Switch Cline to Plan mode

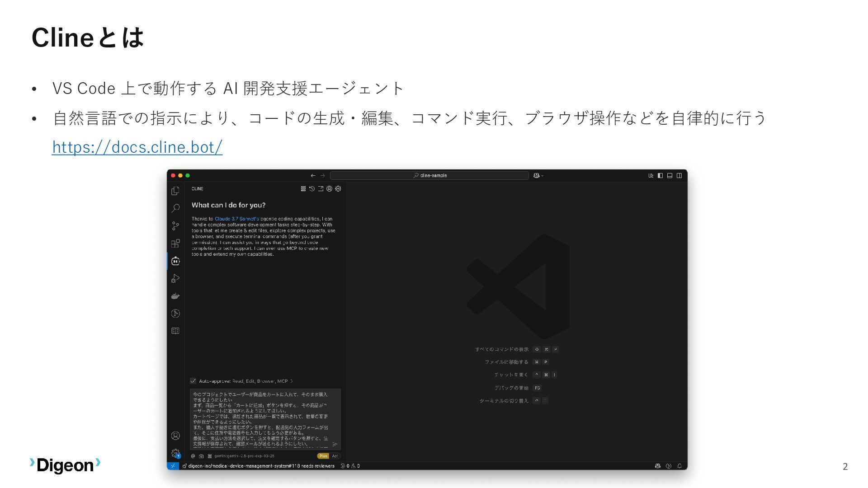(x=323, y=456)
